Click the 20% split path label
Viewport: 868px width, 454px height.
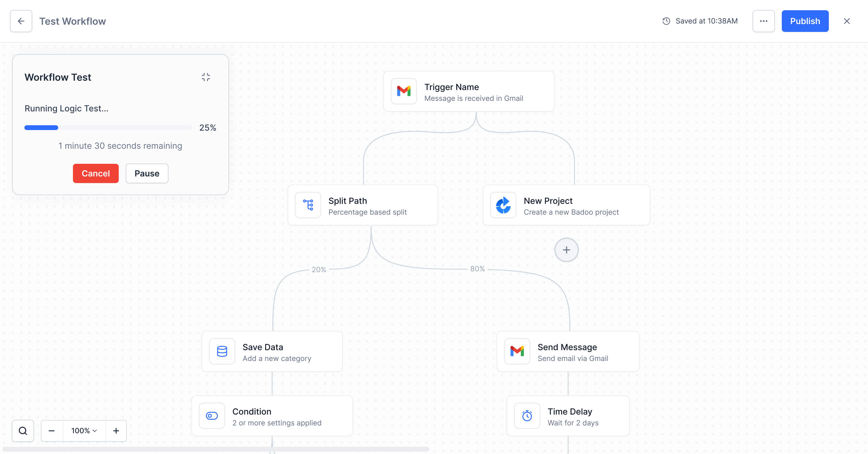[319, 269]
